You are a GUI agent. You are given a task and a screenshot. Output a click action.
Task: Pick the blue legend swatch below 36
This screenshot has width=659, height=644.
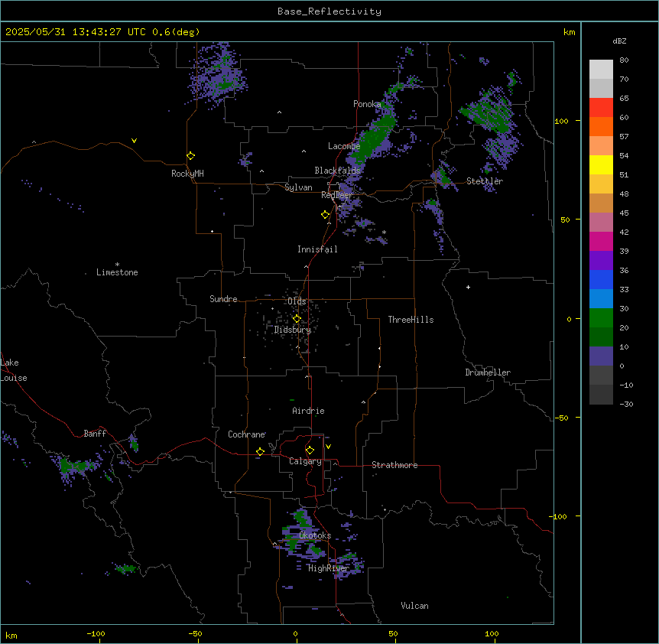601,279
